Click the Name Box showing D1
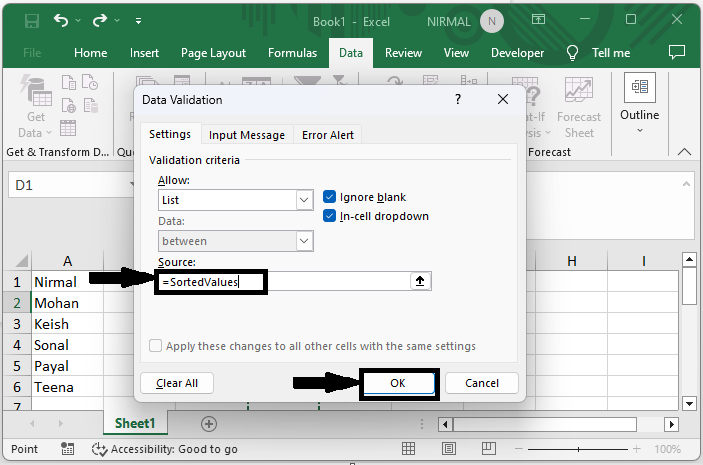The height and width of the screenshot is (465, 703). 72,185
